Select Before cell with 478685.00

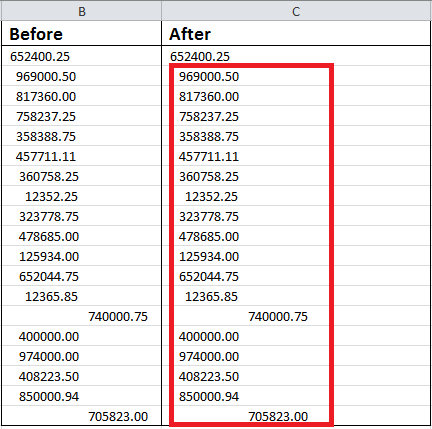point(82,236)
